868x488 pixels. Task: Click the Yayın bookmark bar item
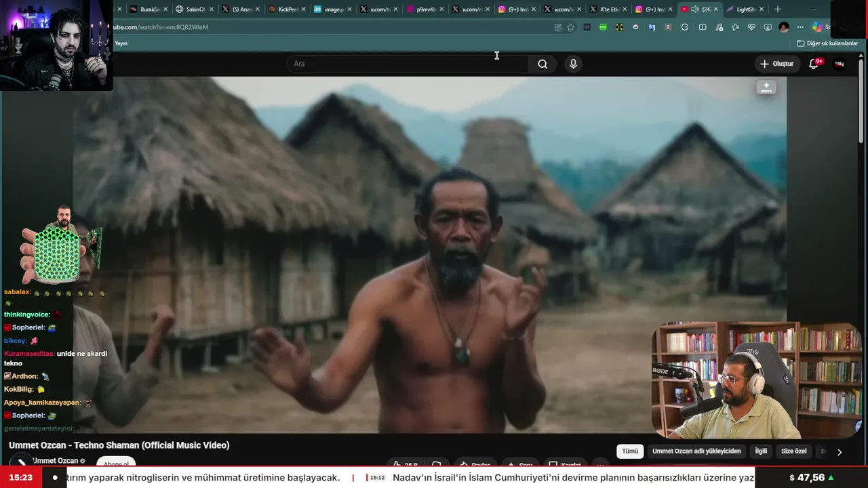coord(121,43)
